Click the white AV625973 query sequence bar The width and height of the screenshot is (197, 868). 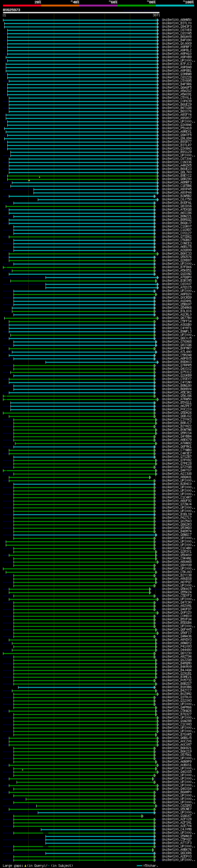coord(81,12)
